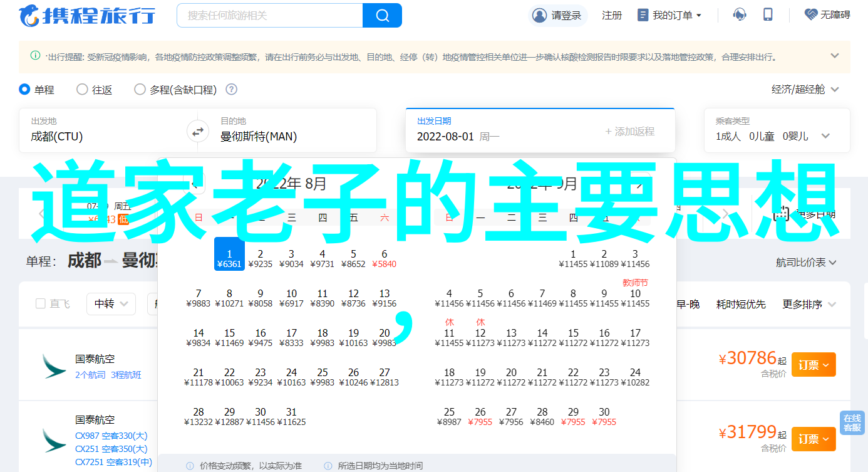
Task: Click the 无障碍 accessibility icon
Action: (x=811, y=15)
